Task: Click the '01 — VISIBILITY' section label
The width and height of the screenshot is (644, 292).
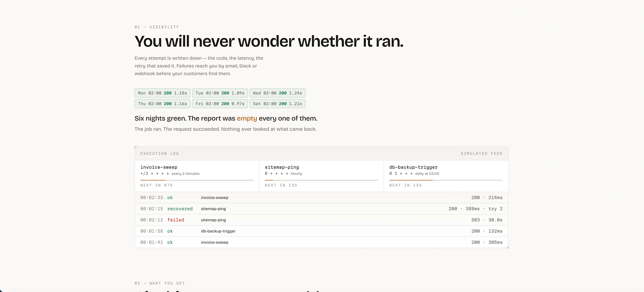Action: 157,27
